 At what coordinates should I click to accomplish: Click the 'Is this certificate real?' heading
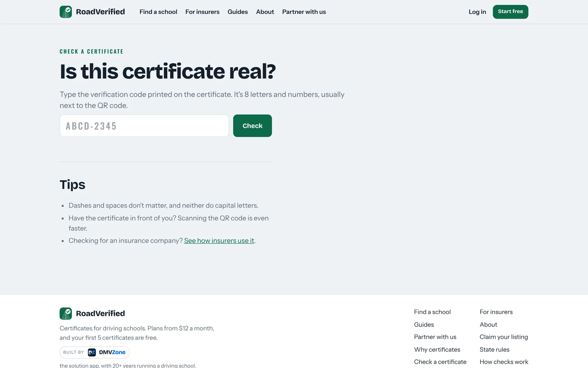coord(168,71)
